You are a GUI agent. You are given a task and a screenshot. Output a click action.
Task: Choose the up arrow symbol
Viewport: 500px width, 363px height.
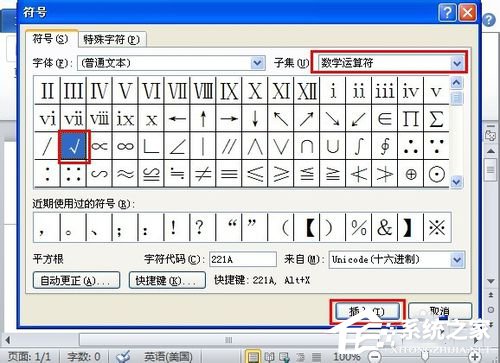tap(203, 119)
